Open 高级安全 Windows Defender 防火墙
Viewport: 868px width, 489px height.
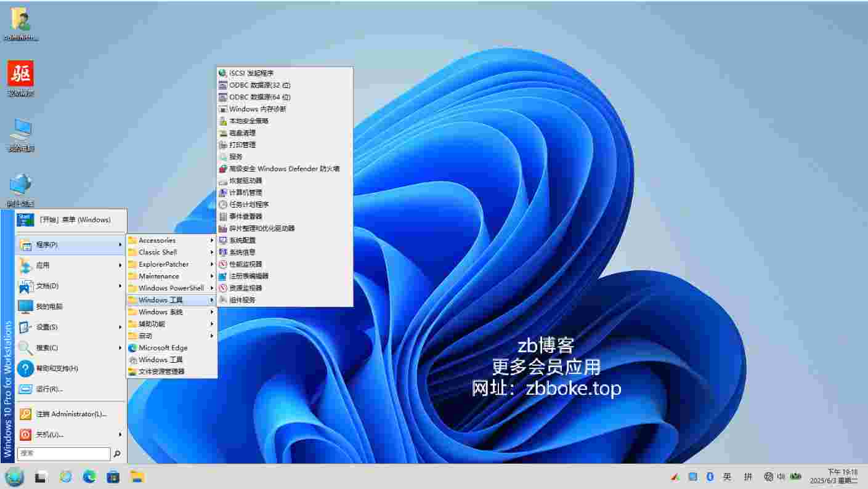pyautogui.click(x=285, y=169)
